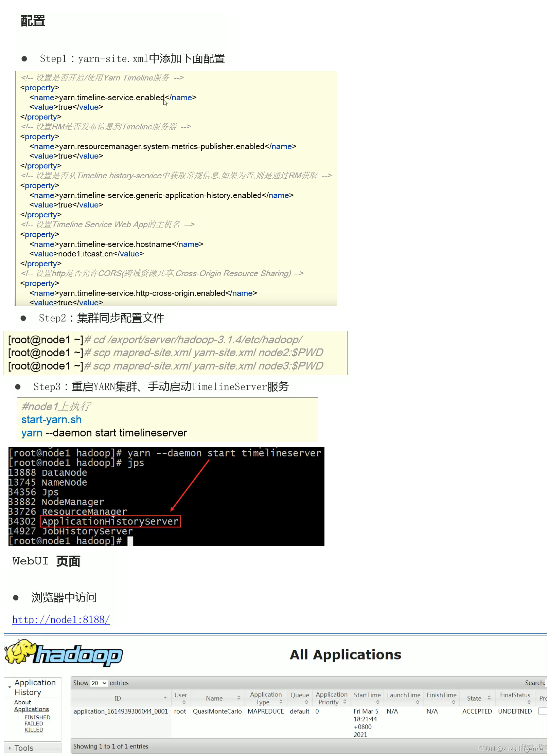Filter applications by KILLED
Screen dimensions: 548x756
pyautogui.click(x=34, y=730)
